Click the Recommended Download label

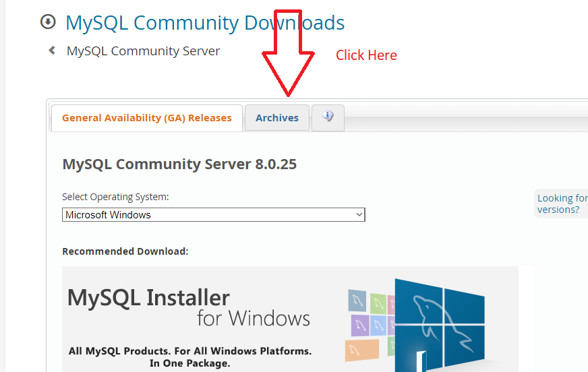tap(125, 251)
